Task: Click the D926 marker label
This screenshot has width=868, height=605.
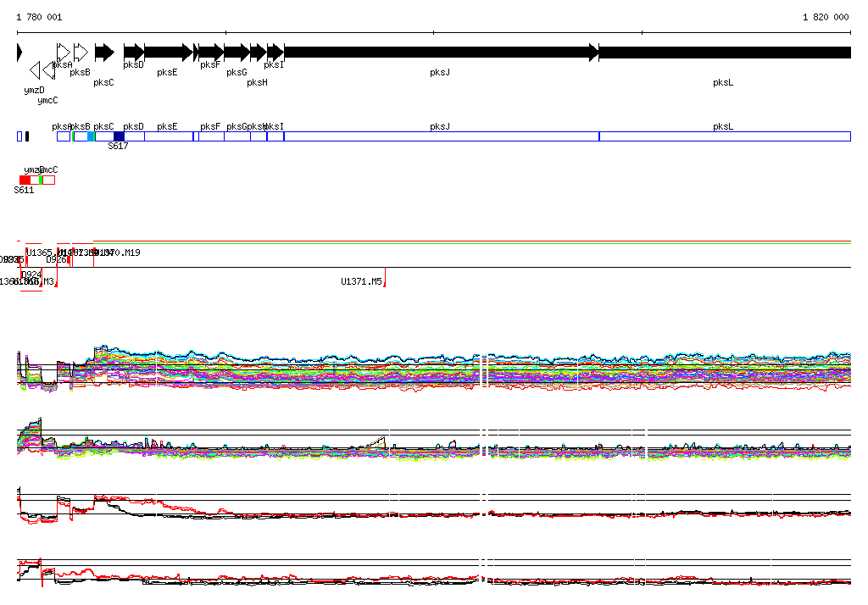Action: coord(56,259)
